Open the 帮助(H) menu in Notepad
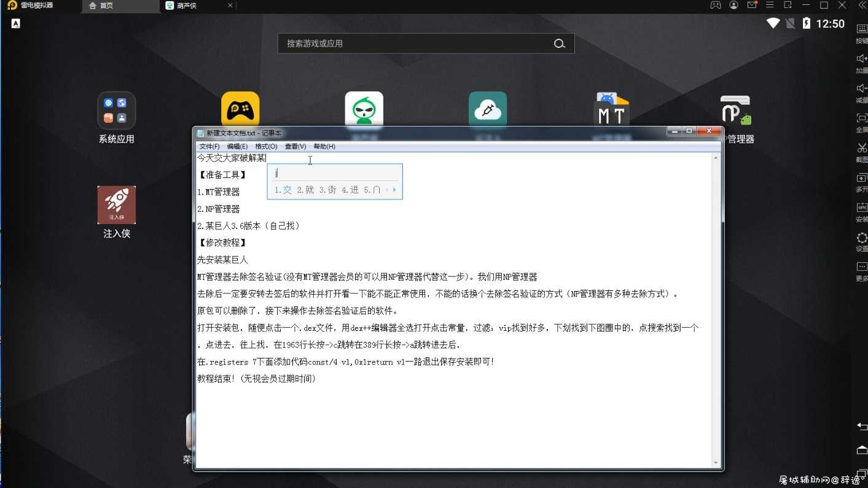 pos(324,146)
